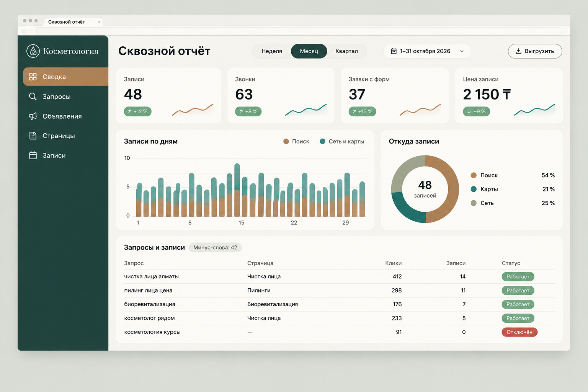Click the Отключён status badge
The image size is (588, 392).
pos(519,332)
